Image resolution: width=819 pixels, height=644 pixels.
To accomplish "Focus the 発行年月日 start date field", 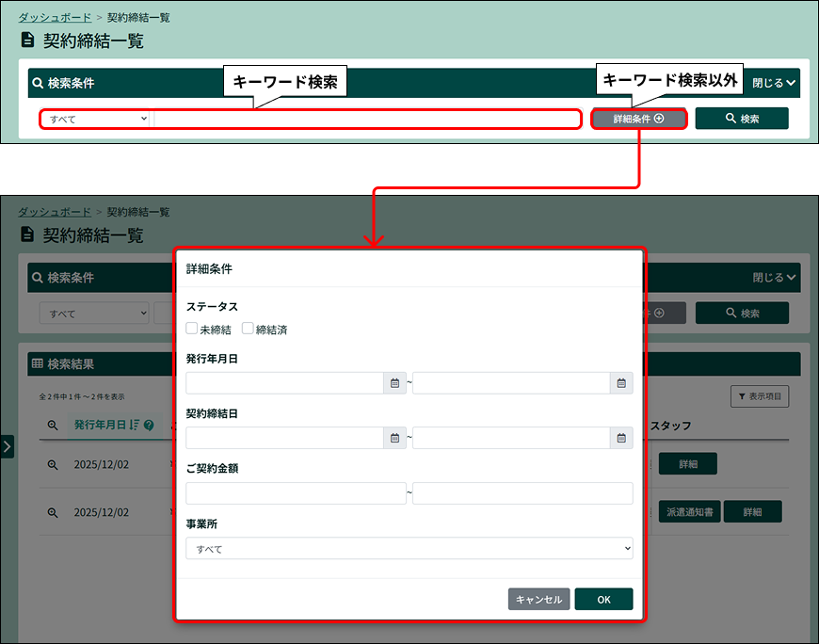I will [x=284, y=383].
